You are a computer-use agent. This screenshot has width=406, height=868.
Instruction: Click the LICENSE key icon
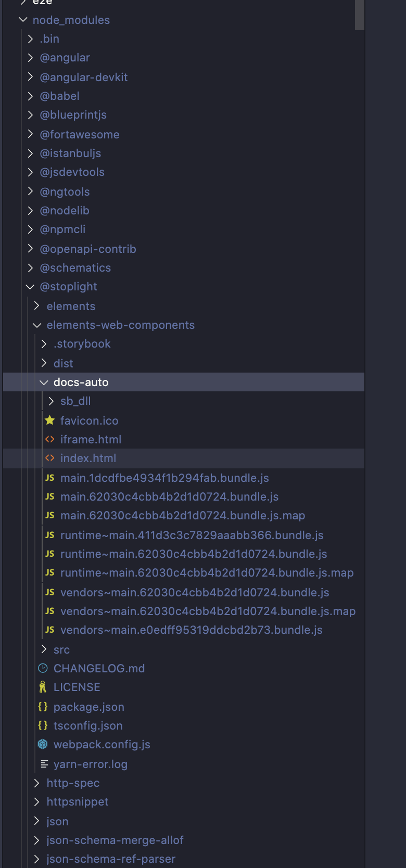click(x=42, y=687)
